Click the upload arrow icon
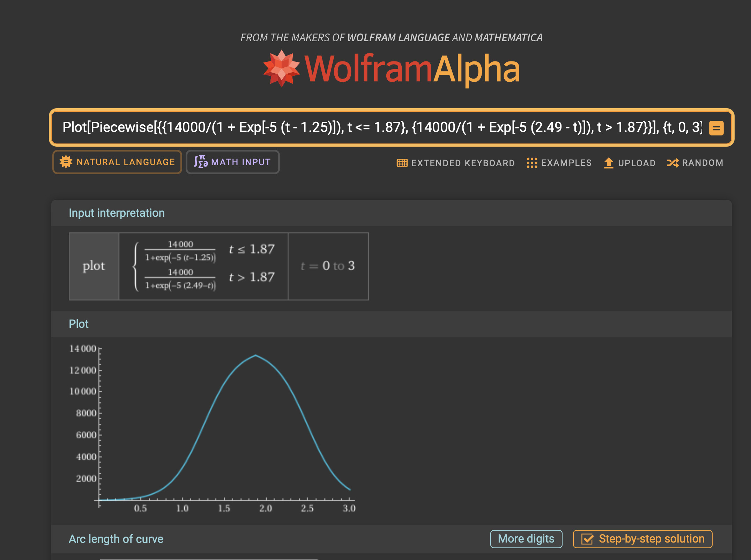Screen dimensions: 751x560 point(609,163)
